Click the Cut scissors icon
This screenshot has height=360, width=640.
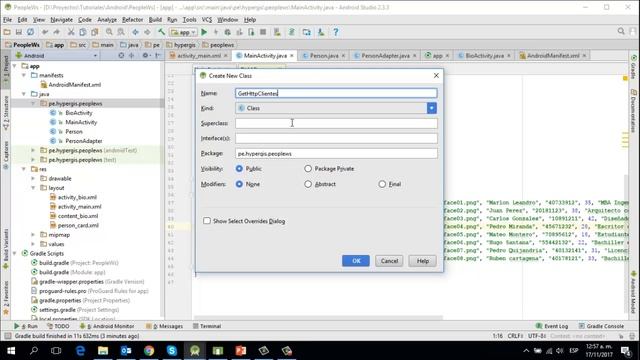(71, 32)
